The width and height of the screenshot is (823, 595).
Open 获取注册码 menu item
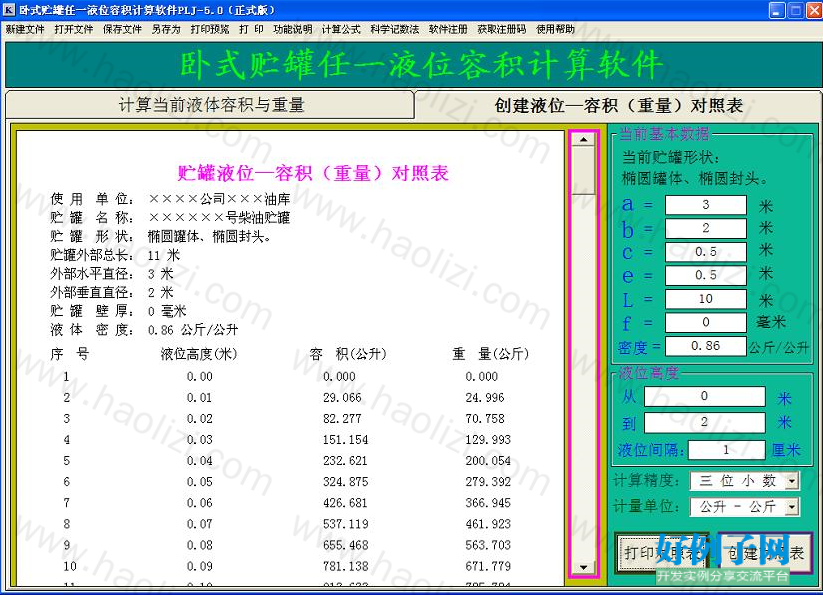501,29
